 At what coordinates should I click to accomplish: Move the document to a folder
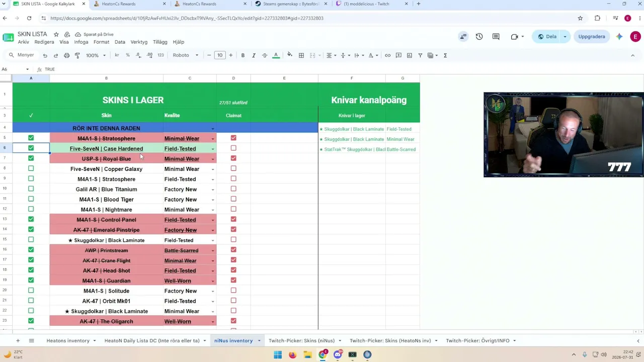pos(67,34)
